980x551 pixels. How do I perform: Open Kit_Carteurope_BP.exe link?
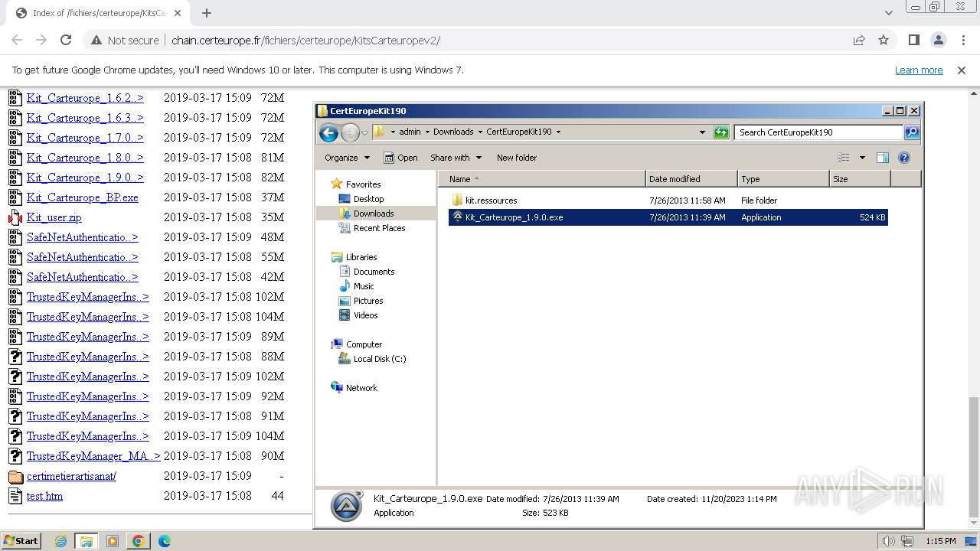tap(83, 197)
